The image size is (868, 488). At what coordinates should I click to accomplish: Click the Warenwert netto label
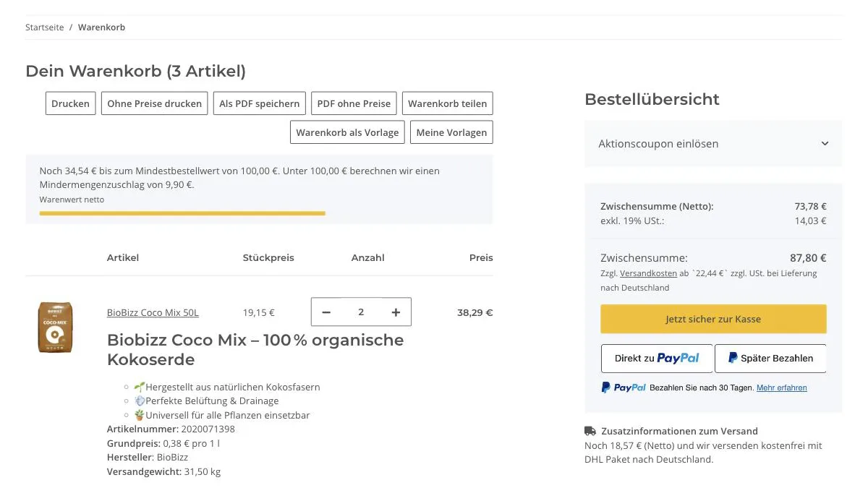pos(72,200)
